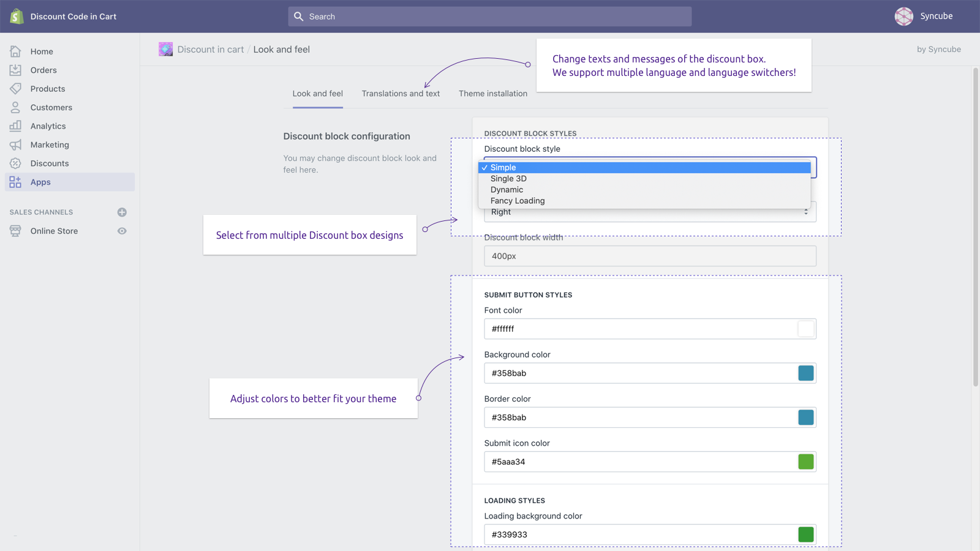Click the Home icon in sidebar
This screenshot has width=980, height=551.
[x=15, y=51]
